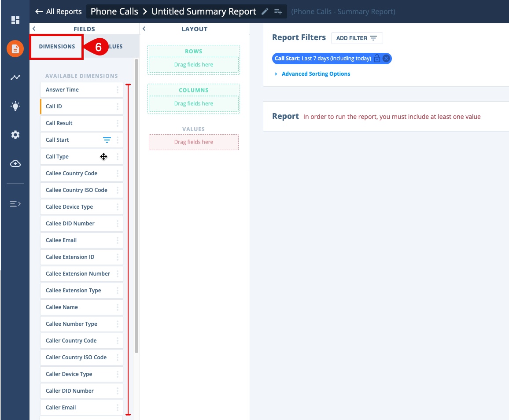The height and width of the screenshot is (420, 509).
Task: Open options dots for Call Result
Action: tap(118, 123)
